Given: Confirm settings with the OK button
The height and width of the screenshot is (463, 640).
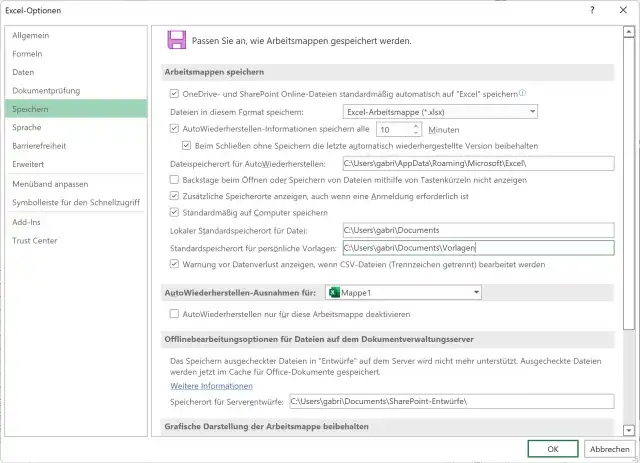Looking at the screenshot, I should (x=553, y=449).
